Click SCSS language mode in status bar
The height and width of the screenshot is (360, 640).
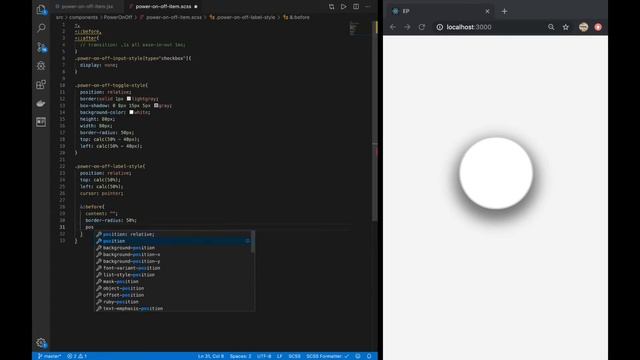294,356
